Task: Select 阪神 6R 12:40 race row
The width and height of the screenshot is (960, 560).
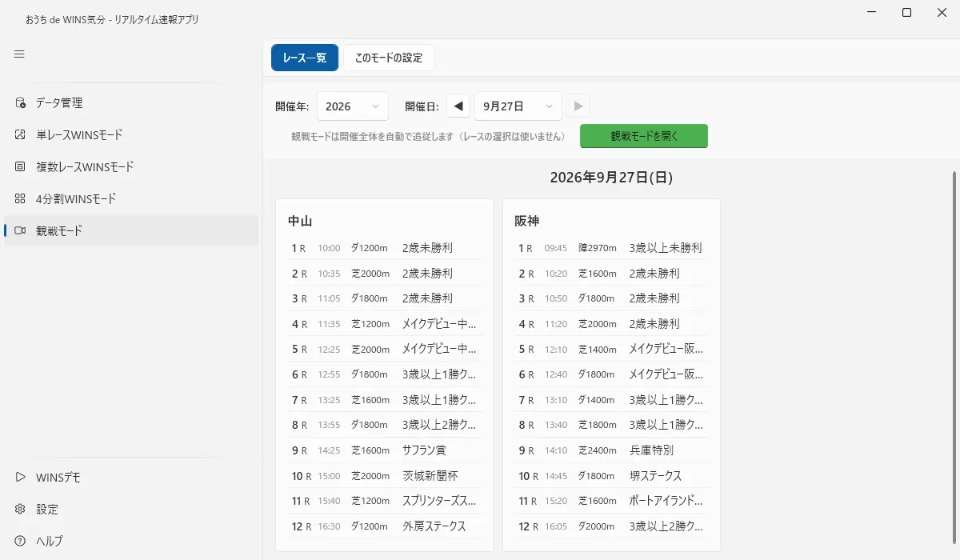Action: coord(612,374)
